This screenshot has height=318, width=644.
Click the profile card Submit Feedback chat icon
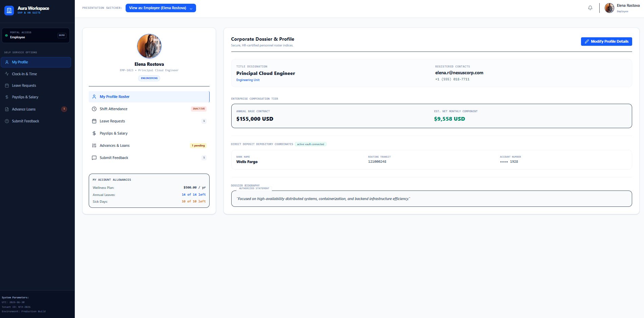(94, 158)
